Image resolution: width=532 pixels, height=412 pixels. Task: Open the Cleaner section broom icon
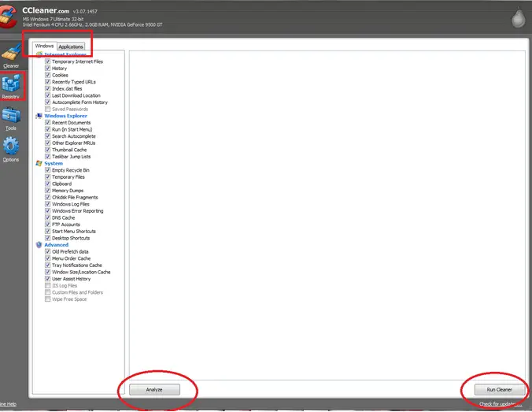pos(11,52)
